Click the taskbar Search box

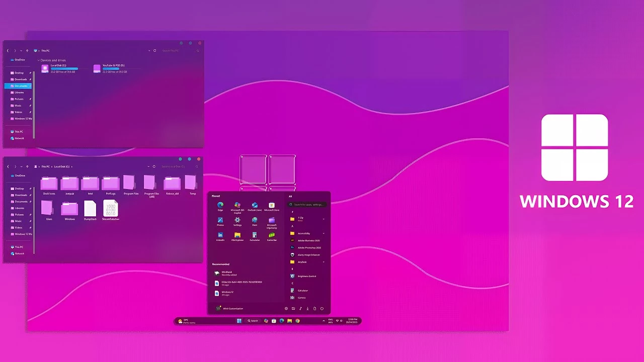tap(253, 321)
